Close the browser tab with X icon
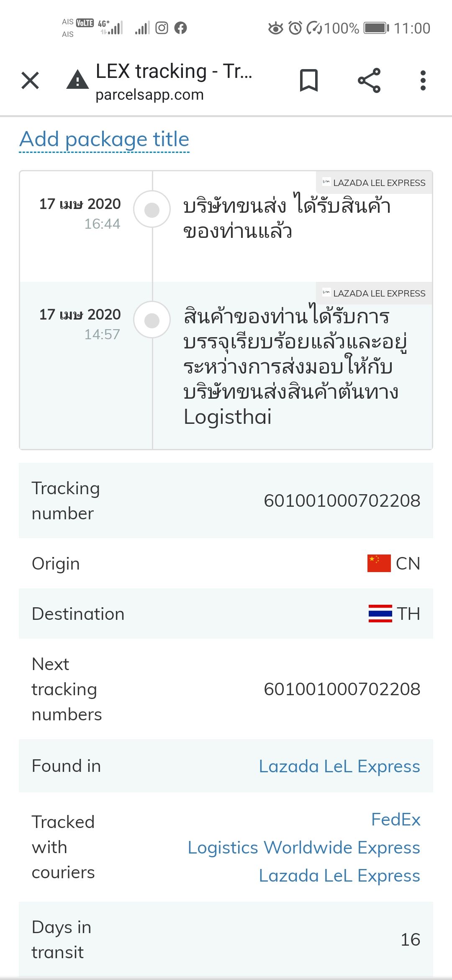452x980 pixels. 30,80
